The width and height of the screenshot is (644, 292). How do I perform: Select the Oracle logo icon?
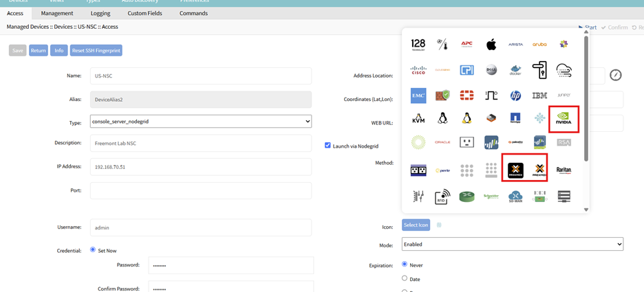[442, 142]
